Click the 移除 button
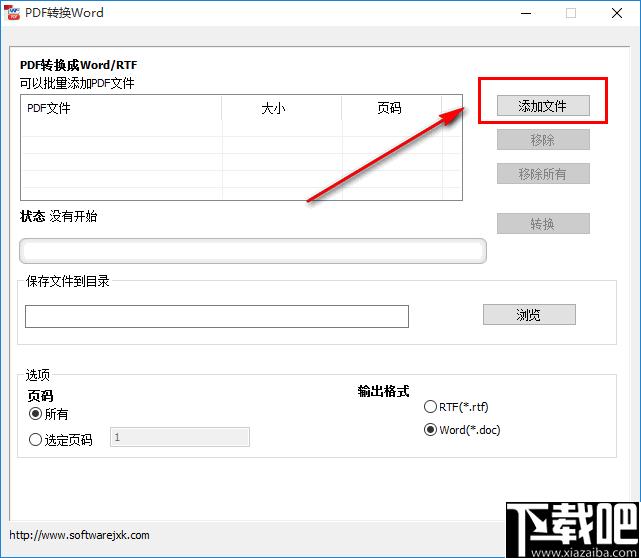This screenshot has height=558, width=641. click(543, 140)
